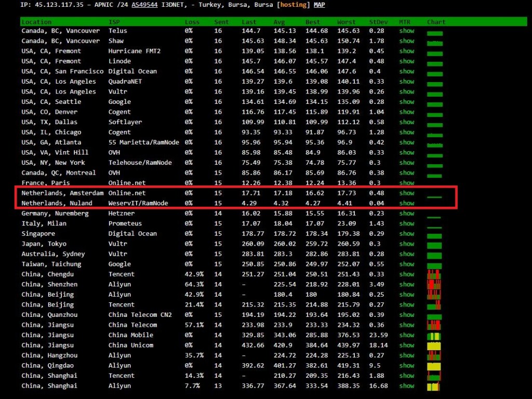Show MTR for Fremont Linode row
This screenshot has width=532, height=399.
pos(406,61)
